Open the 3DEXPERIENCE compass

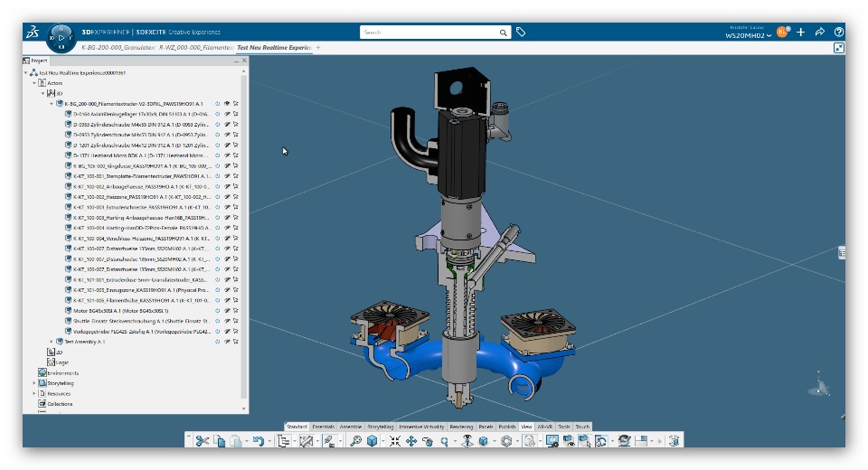pos(61,38)
